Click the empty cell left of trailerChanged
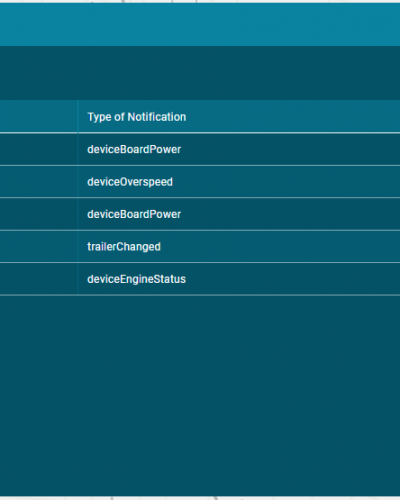 coord(39,247)
